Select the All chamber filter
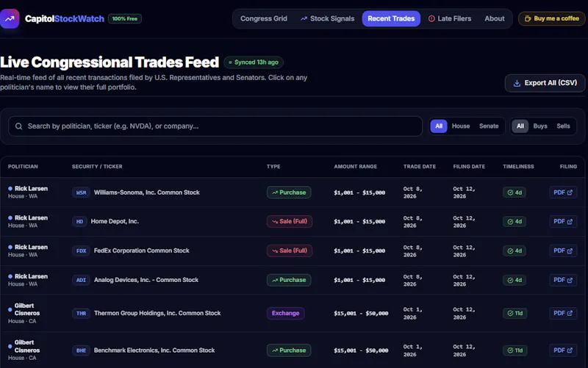Image resolution: width=588 pixels, height=368 pixels. pos(439,126)
